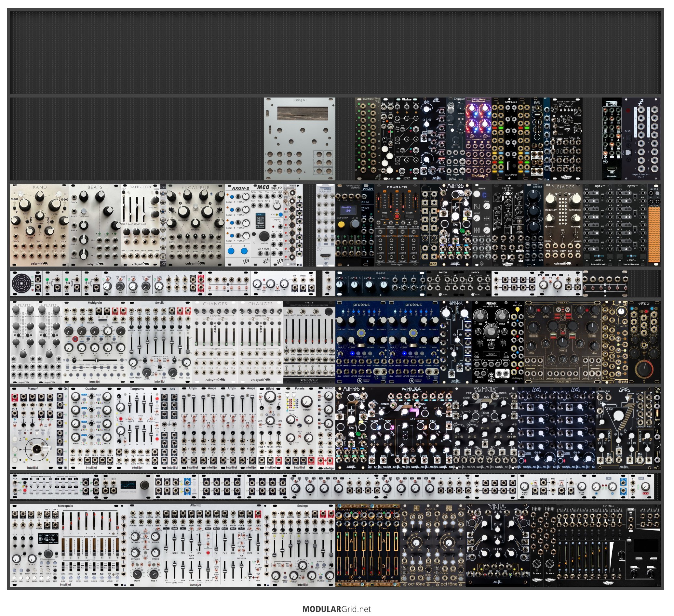Turn the SLEW TIME knob in 1U row
This screenshot has height=616, width=674.
(582, 487)
